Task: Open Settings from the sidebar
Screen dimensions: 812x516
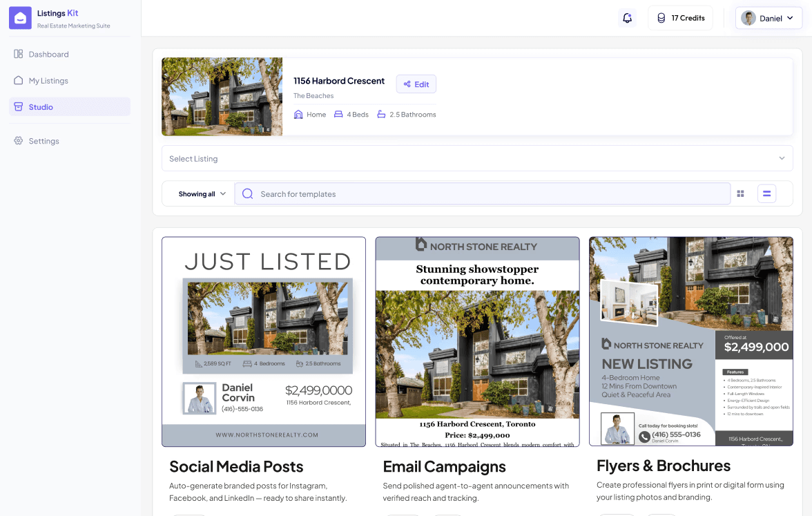Action: click(69, 140)
